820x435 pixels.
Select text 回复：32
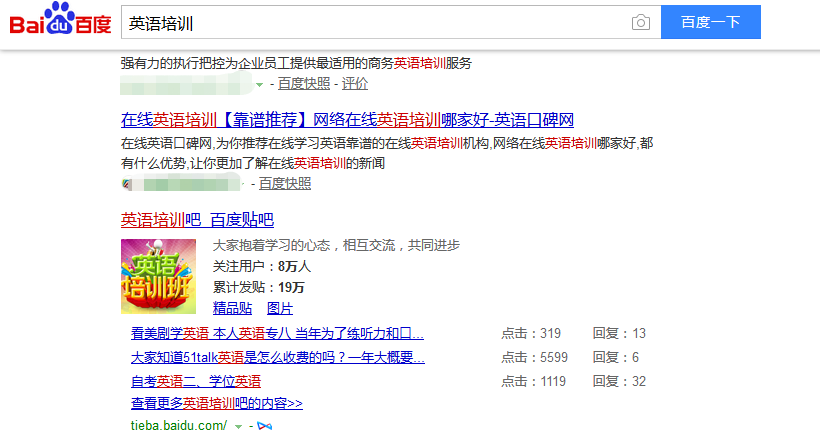coord(619,382)
